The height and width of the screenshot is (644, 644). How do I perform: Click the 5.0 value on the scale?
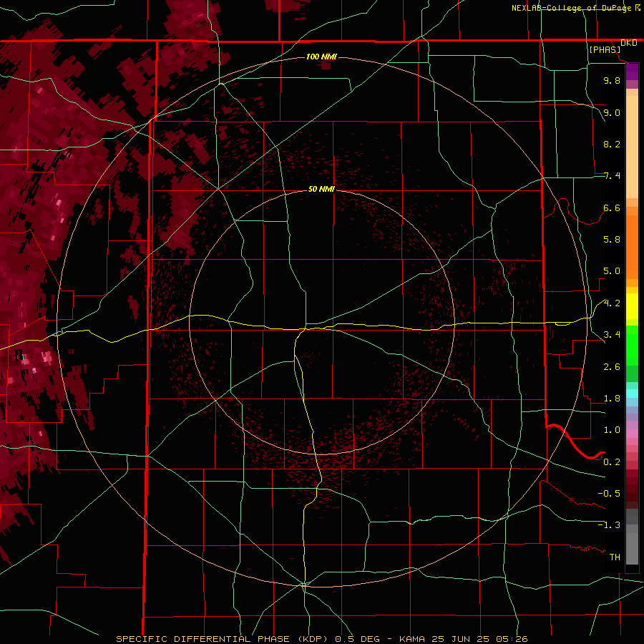[x=612, y=271]
